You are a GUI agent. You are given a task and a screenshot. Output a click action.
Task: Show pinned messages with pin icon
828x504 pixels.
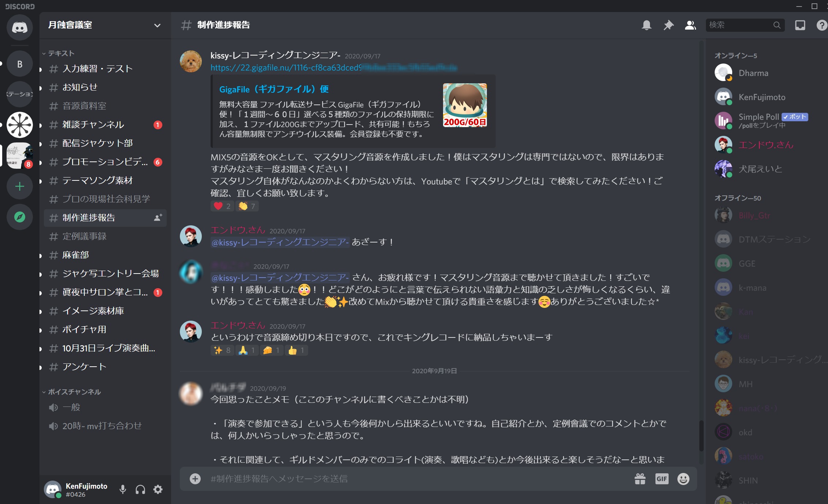(668, 25)
